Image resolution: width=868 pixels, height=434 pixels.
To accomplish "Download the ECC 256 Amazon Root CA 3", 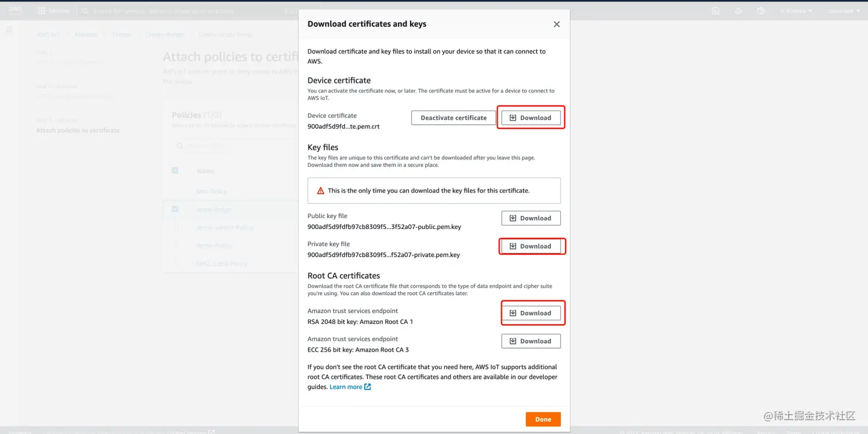I will point(531,341).
